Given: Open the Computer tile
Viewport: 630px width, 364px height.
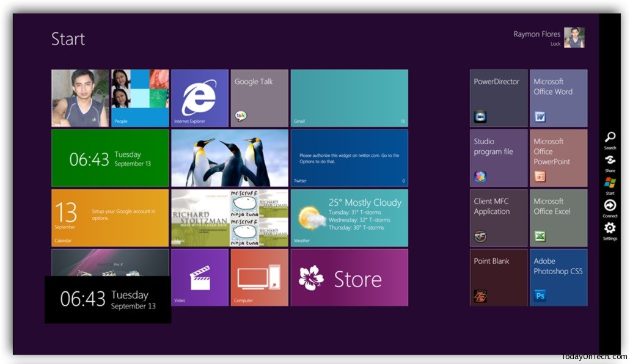Looking at the screenshot, I should point(259,278).
